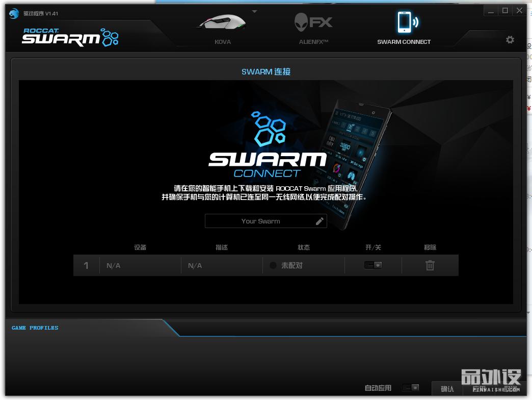Click the 状态 column header
Screen dimensions: 532x400
(304, 247)
